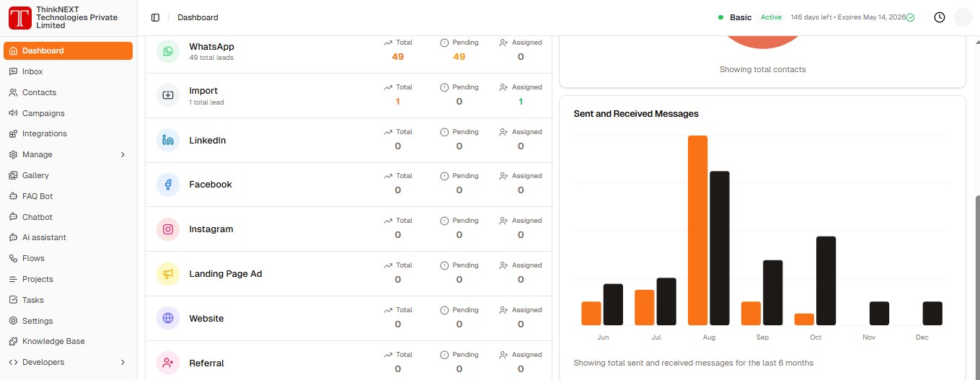The image size is (980, 380).
Task: Open the Inbox menu item
Action: pyautogui.click(x=32, y=71)
